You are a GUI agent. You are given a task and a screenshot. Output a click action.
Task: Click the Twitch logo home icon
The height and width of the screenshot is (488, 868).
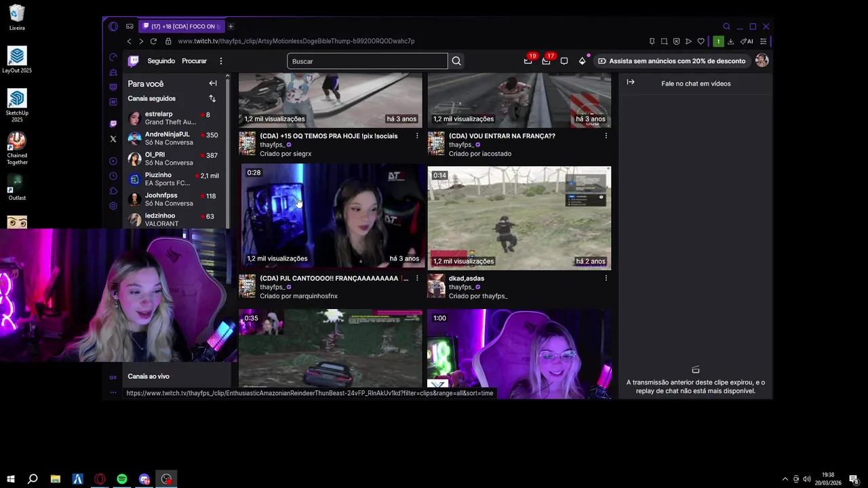click(x=134, y=61)
